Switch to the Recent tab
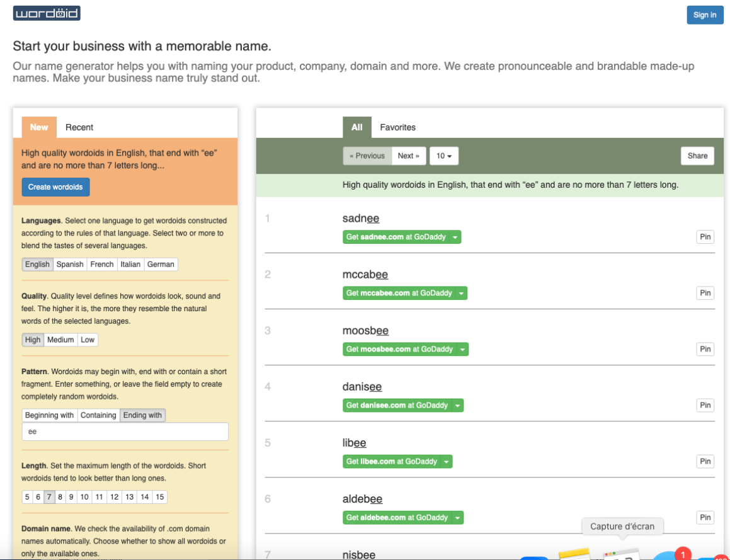730x560 pixels. coord(79,127)
